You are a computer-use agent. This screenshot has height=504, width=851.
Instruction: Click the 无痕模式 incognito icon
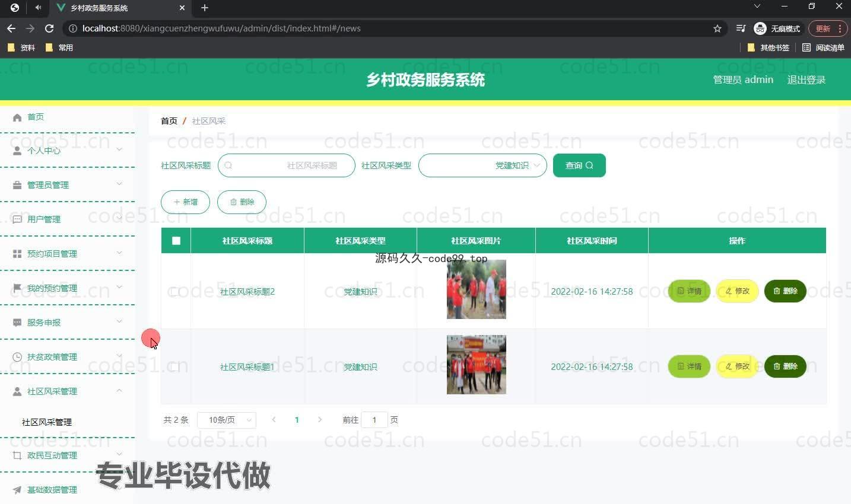760,28
